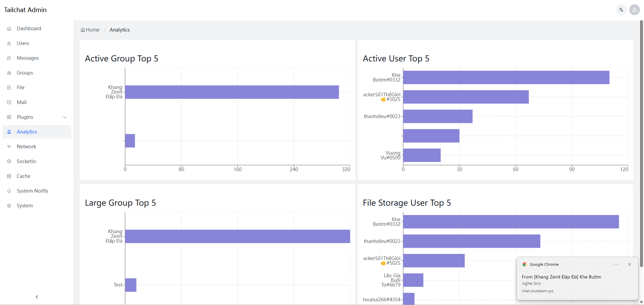Open the Dashboard menu item
The width and height of the screenshot is (644, 305).
tap(29, 29)
